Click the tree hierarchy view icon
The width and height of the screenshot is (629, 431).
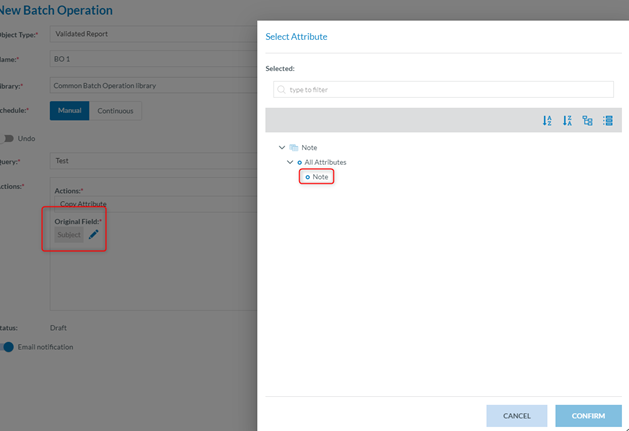587,121
